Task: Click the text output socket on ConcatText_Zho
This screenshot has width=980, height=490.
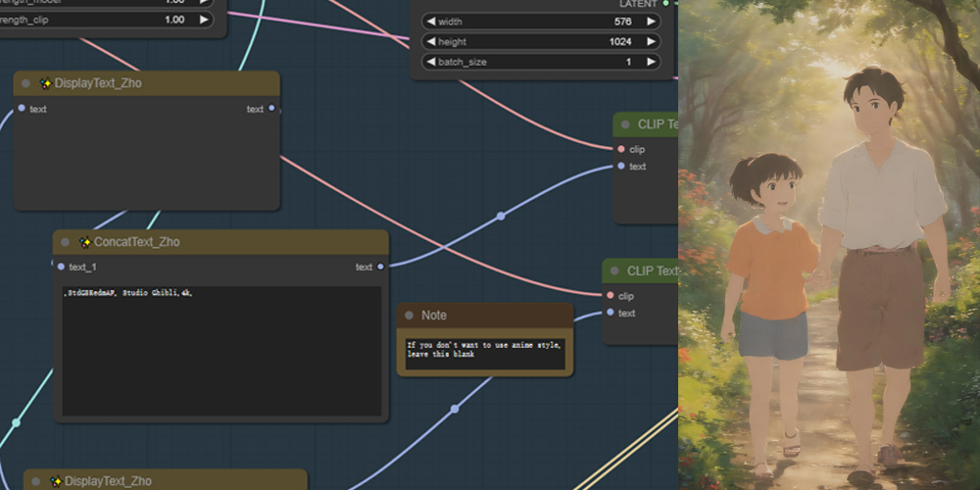Action: (380, 267)
